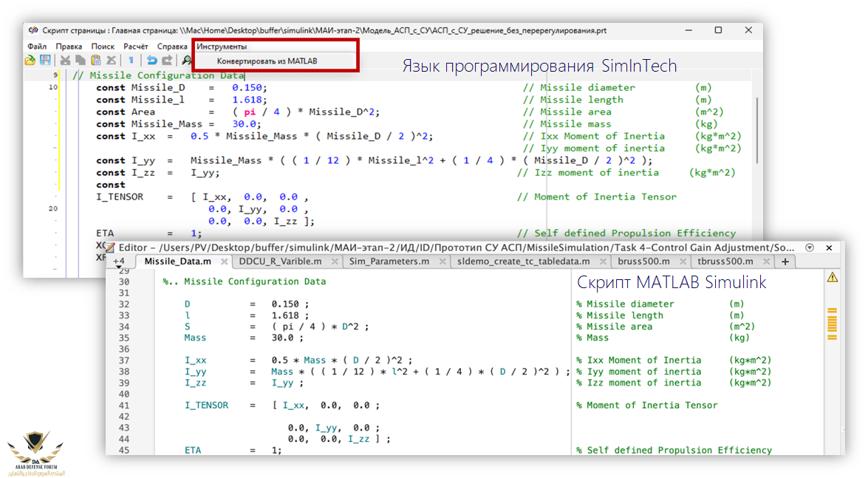Click the 'Mass = 30.0' line in MATLAB

click(x=244, y=338)
